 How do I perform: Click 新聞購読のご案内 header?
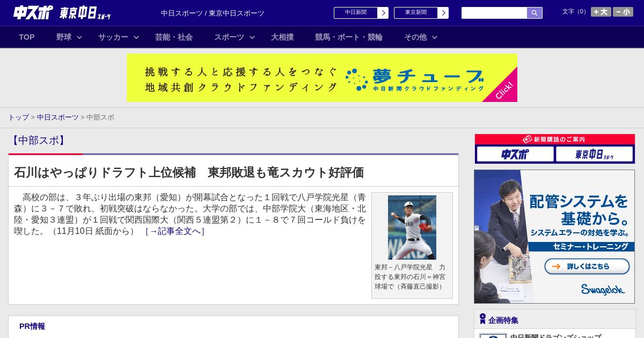click(x=555, y=139)
